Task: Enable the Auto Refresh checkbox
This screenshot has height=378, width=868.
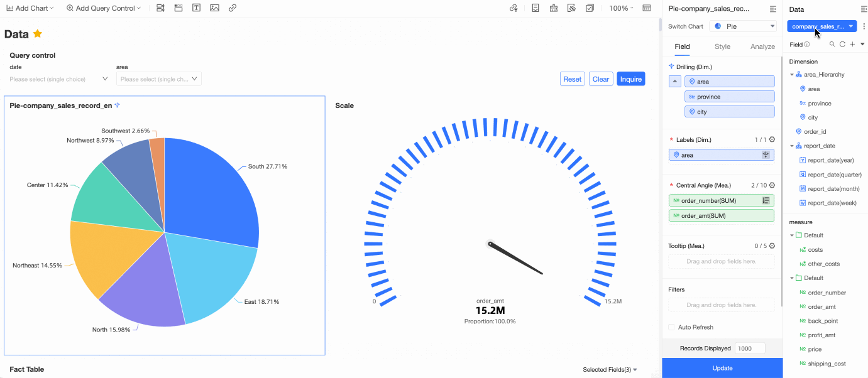Action: 671,327
